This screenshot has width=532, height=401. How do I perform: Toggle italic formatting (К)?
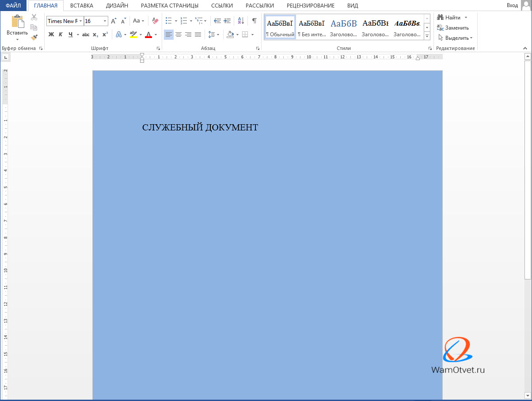[61, 34]
